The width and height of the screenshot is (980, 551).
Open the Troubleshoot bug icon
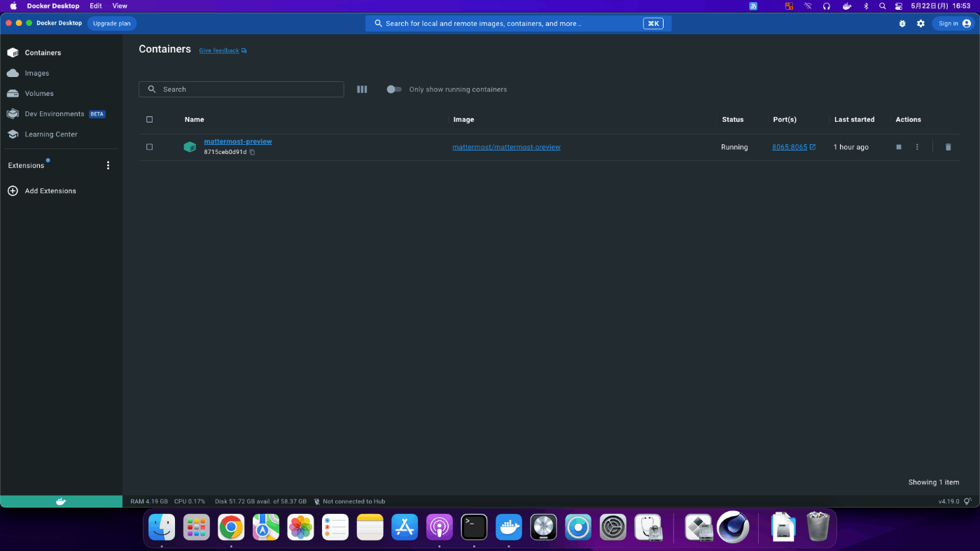tap(902, 23)
